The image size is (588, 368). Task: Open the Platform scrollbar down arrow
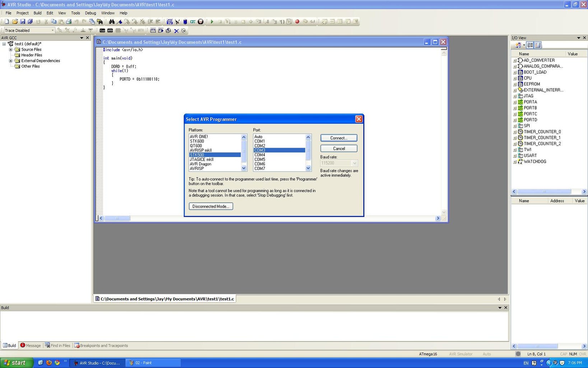coord(244,168)
